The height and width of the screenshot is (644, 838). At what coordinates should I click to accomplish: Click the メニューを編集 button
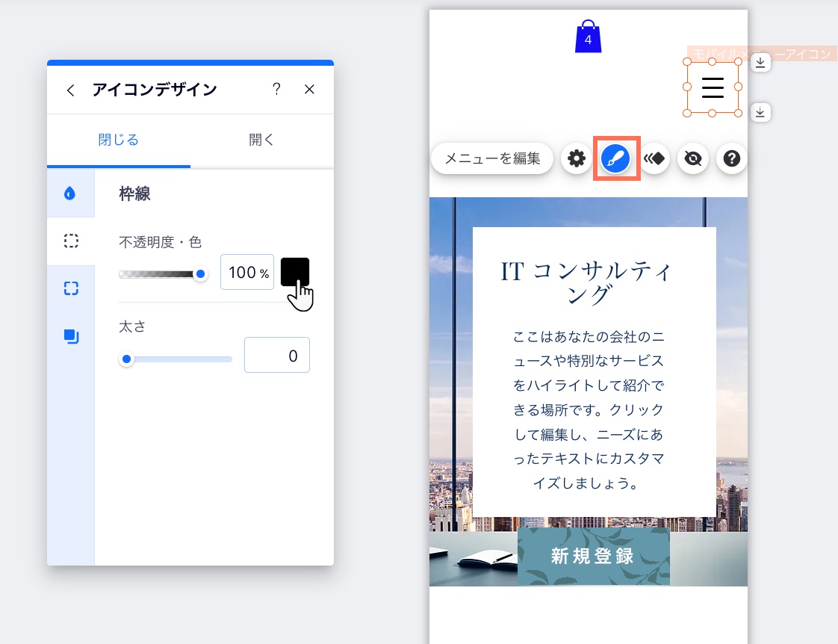click(x=492, y=158)
